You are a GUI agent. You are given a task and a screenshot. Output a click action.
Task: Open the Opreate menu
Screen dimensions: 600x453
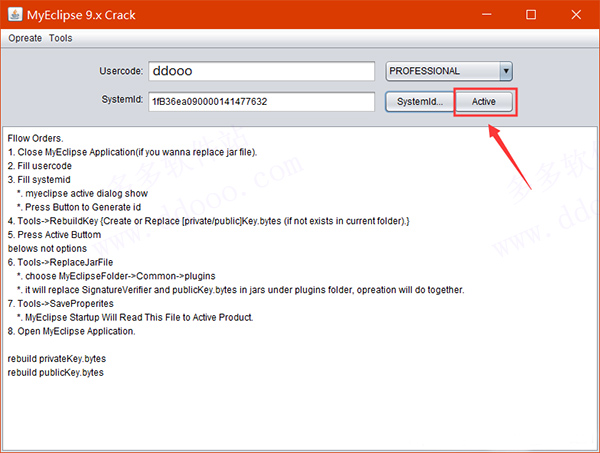tap(25, 38)
